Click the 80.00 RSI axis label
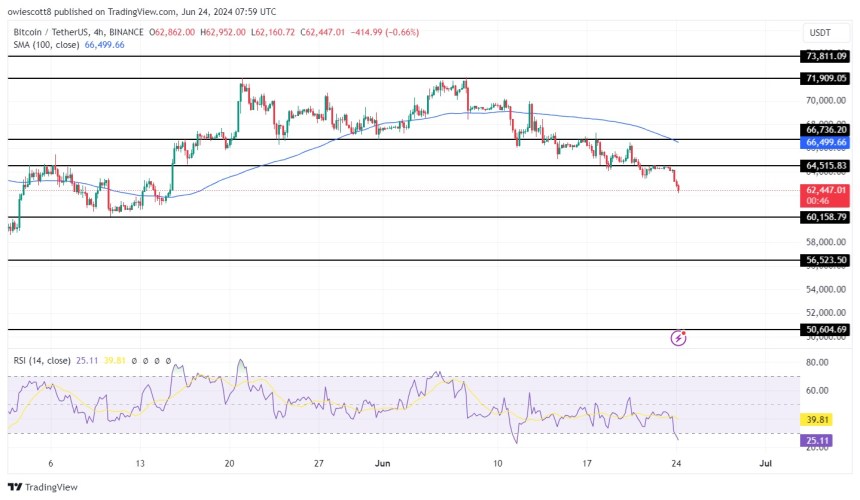860x500 pixels. click(x=817, y=362)
